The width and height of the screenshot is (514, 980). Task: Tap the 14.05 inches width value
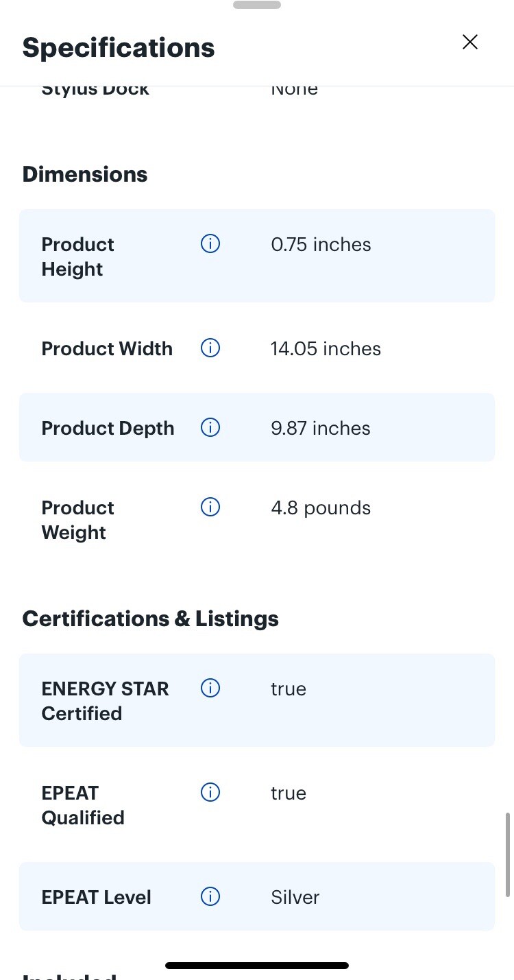(326, 348)
